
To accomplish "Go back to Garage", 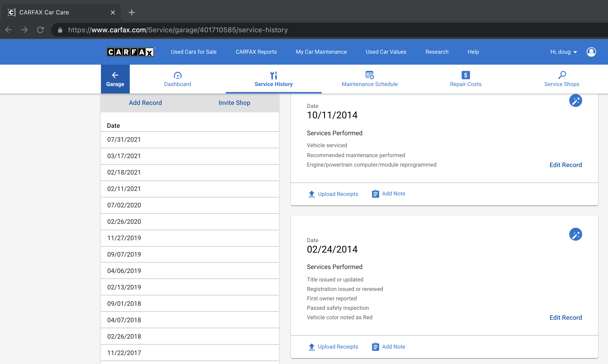I will click(x=115, y=79).
